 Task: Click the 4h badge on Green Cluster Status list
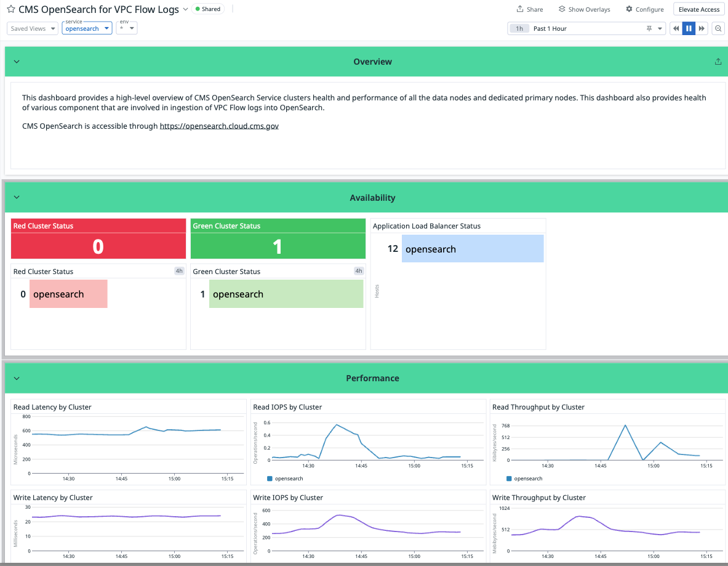coord(359,271)
